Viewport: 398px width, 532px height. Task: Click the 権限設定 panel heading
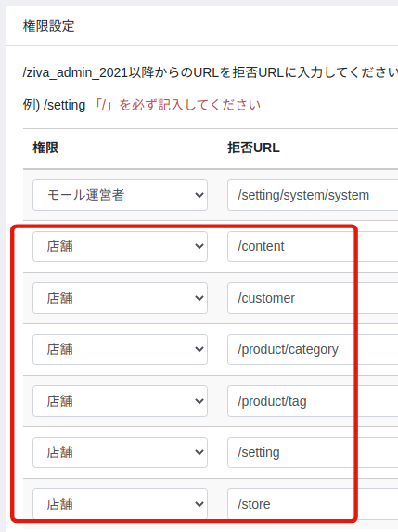(48, 26)
